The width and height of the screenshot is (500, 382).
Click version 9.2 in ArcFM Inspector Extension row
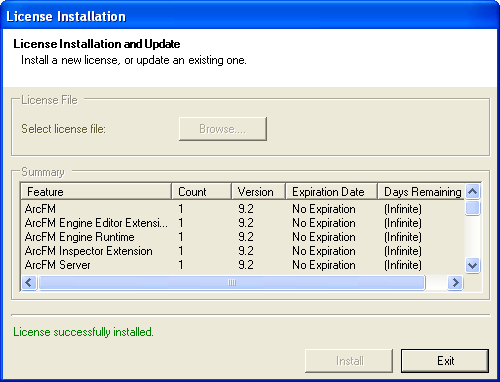click(x=246, y=251)
